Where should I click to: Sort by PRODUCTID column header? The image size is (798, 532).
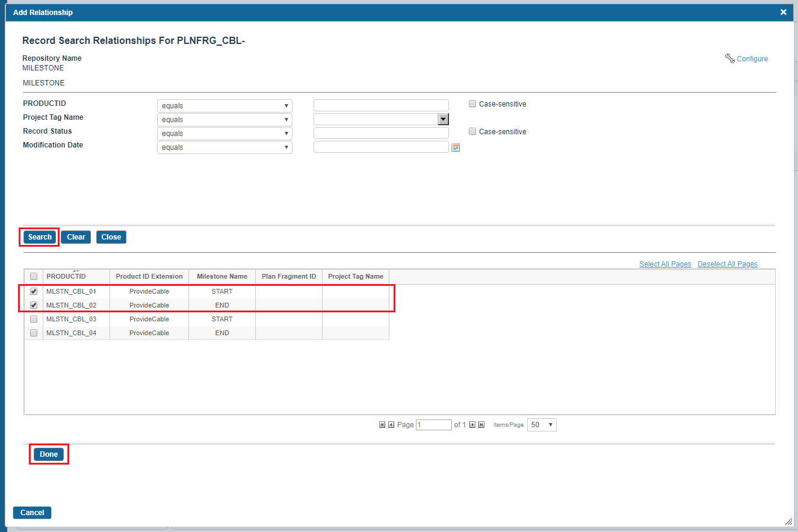click(66, 276)
